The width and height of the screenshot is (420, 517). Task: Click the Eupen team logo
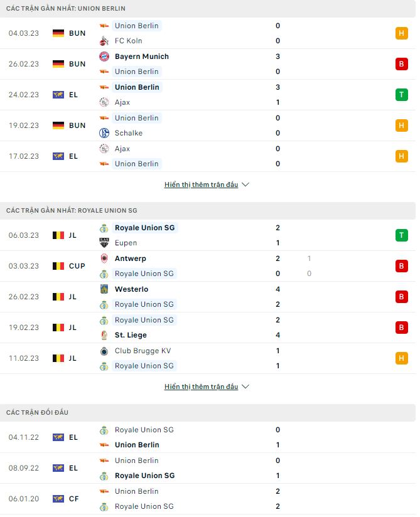point(104,243)
